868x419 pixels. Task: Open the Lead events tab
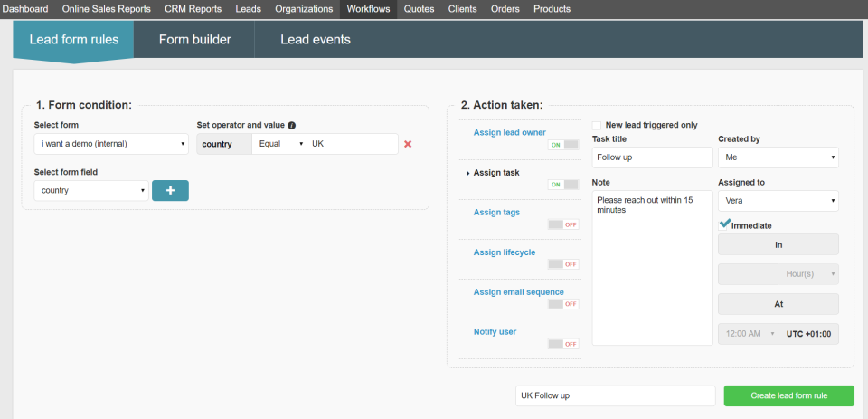click(x=316, y=40)
